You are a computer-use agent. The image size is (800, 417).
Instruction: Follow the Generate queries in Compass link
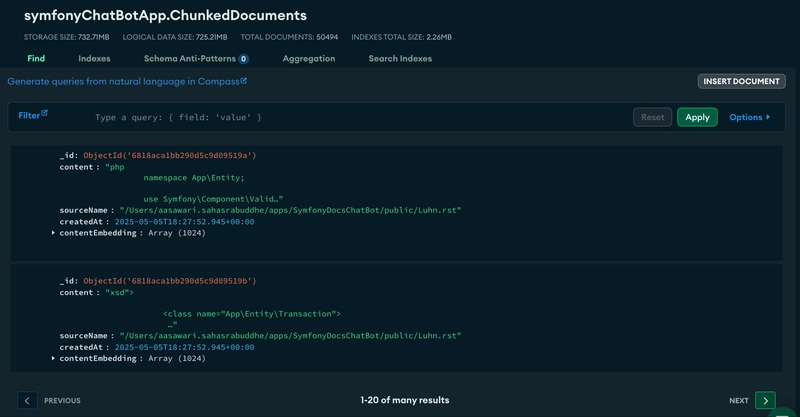pos(127,82)
